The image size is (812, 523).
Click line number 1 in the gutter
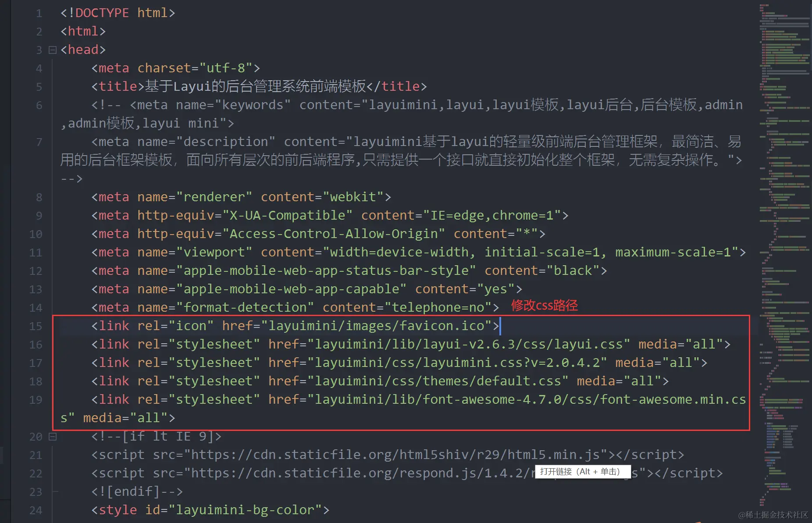coord(39,14)
